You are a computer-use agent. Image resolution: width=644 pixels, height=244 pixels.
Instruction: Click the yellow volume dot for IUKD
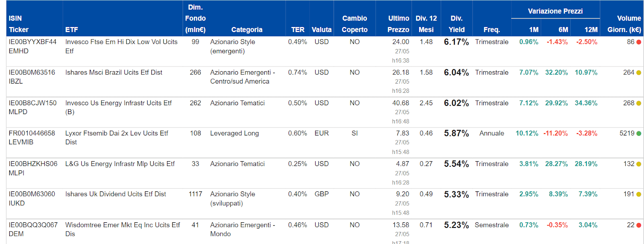click(639, 195)
